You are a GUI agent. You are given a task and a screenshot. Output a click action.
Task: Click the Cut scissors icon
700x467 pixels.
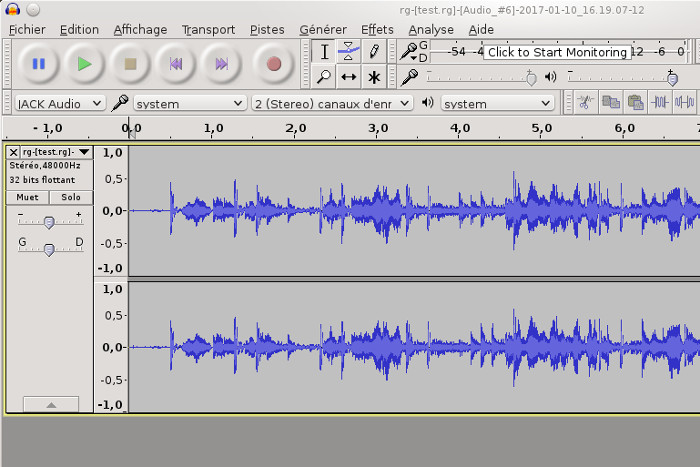click(586, 102)
